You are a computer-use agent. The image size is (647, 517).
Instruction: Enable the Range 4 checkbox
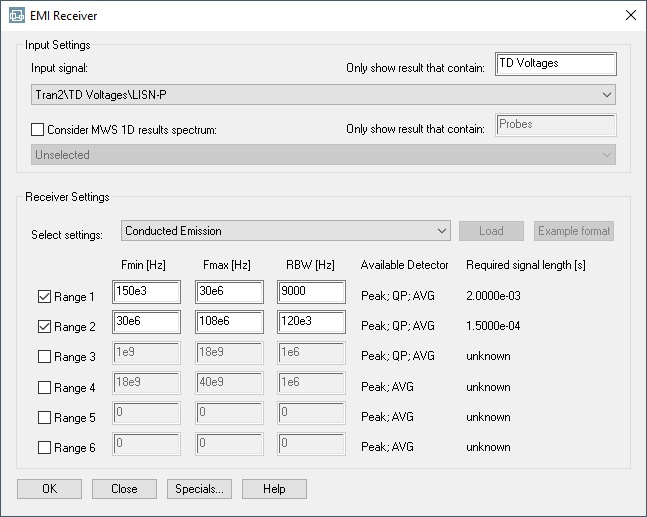(x=44, y=388)
